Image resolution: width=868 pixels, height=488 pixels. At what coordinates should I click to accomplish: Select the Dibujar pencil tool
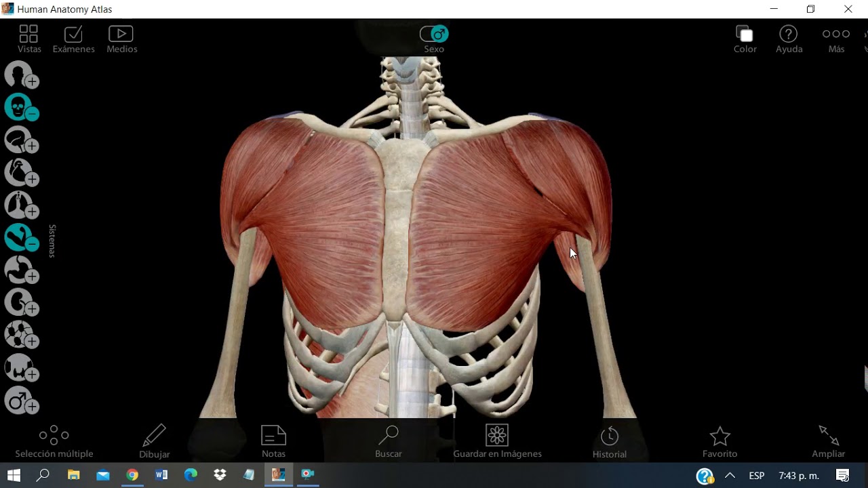155,442
